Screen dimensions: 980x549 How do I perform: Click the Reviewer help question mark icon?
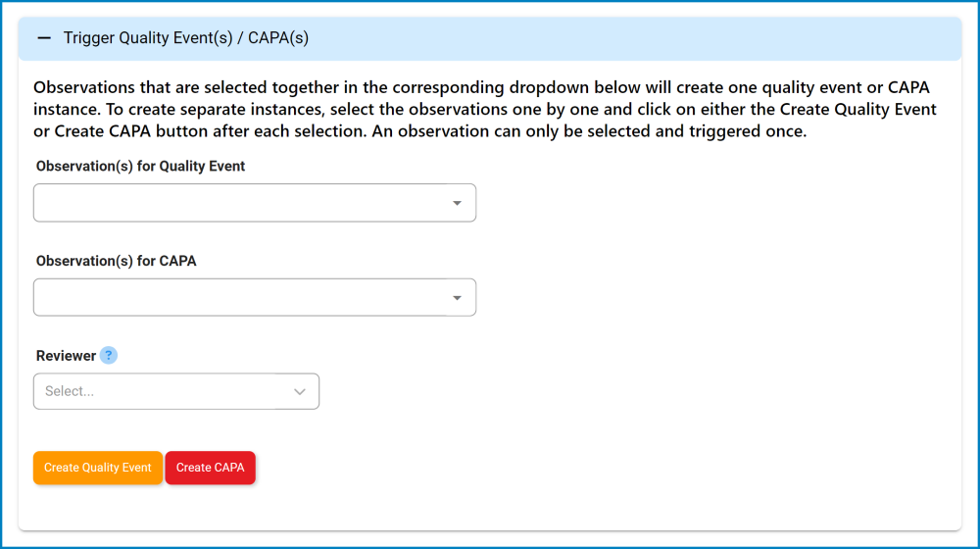[x=109, y=355]
